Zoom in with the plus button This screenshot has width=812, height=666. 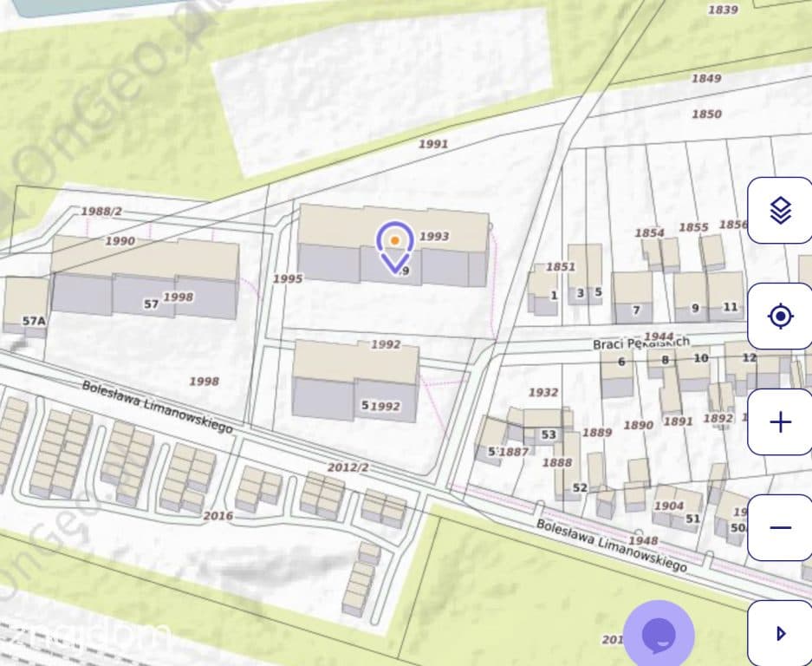781,422
